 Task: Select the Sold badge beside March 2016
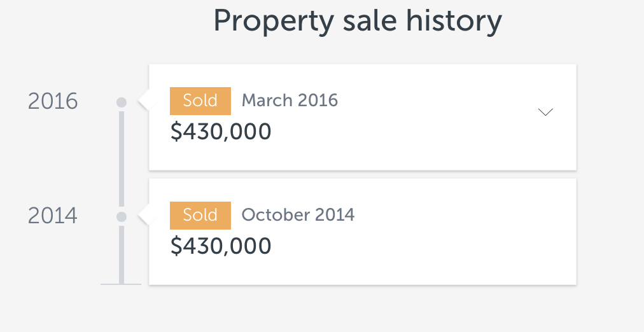tap(200, 100)
